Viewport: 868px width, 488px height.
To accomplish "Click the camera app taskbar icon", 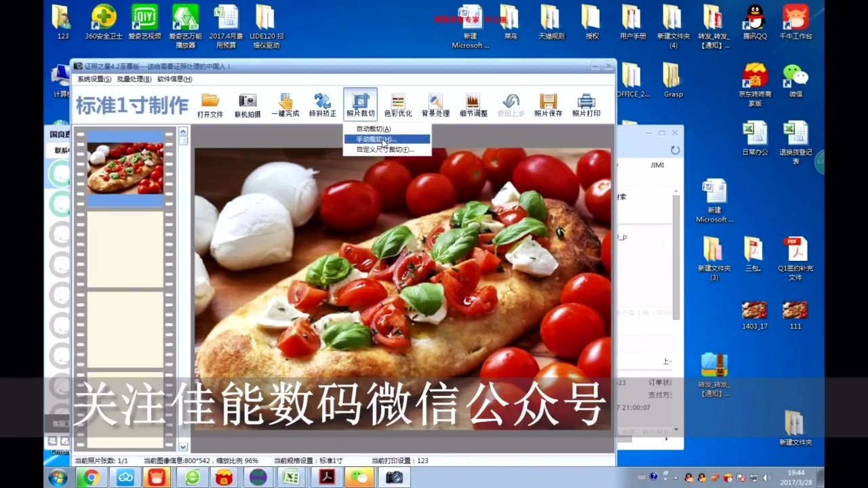I will click(x=394, y=478).
